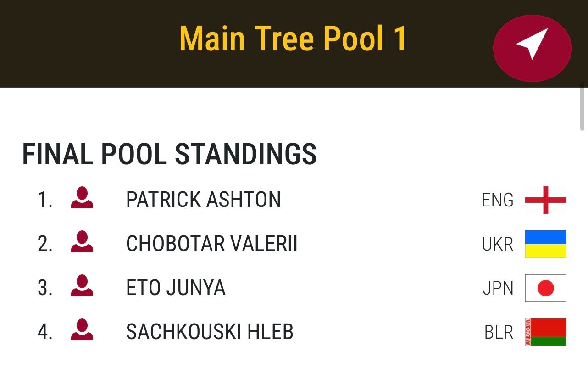Open Chobotar Valerii's profile icon
Image resolution: width=588 pixels, height=385 pixels.
(x=82, y=242)
